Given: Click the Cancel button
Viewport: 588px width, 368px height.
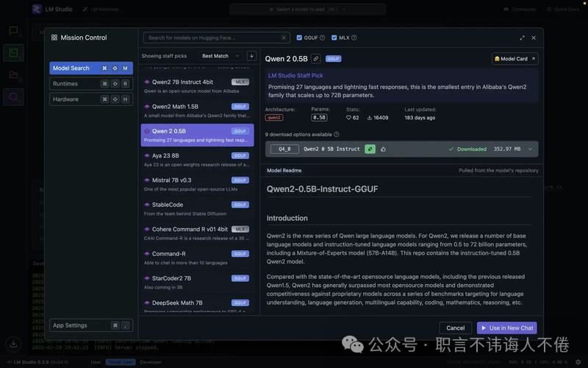Looking at the screenshot, I should coord(455,328).
